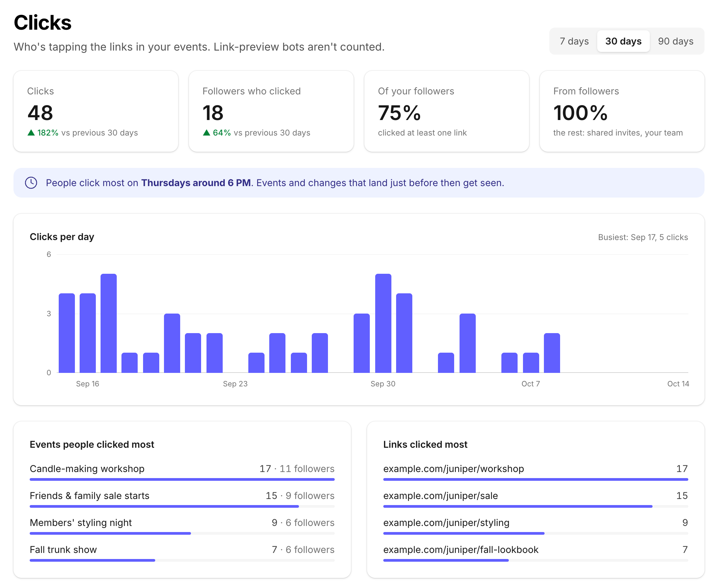Click the example.com/juniper/workshop link
Screen dimensions: 718x588
[453, 469]
